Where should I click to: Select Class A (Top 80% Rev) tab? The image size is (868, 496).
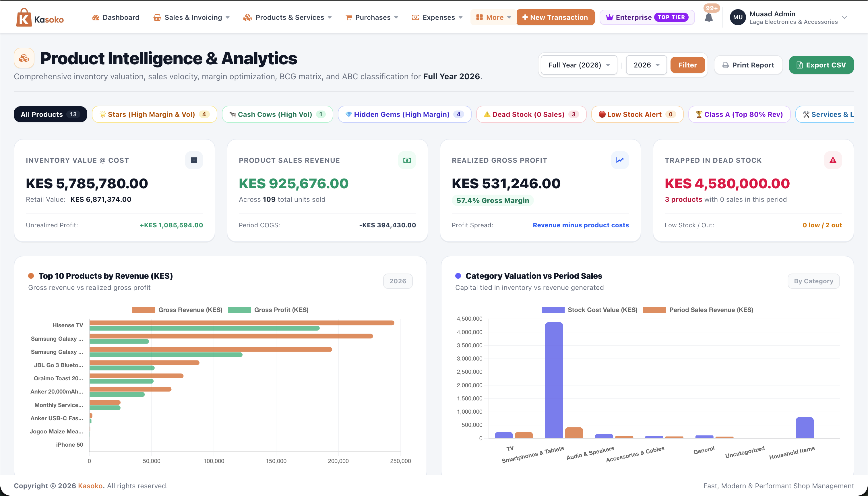pyautogui.click(x=739, y=114)
